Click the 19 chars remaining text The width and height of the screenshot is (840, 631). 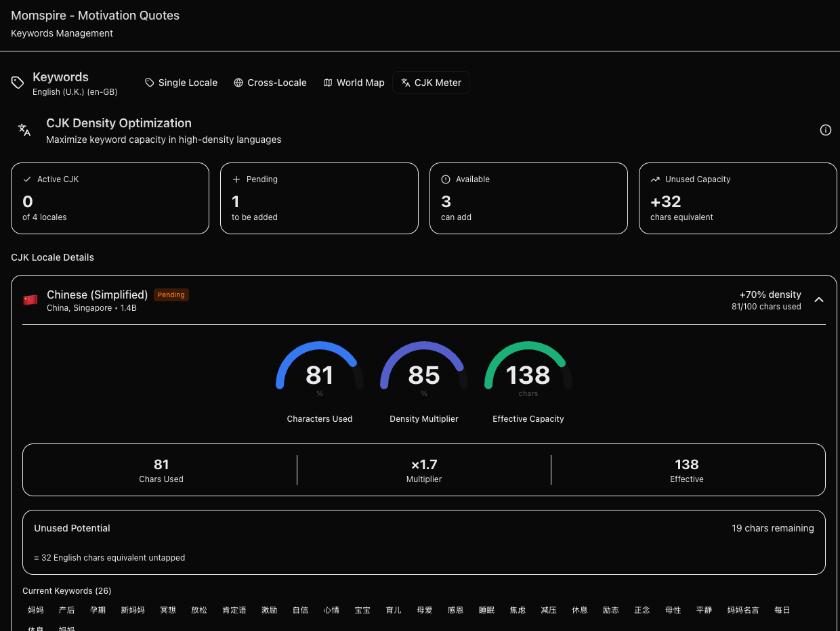tap(772, 528)
